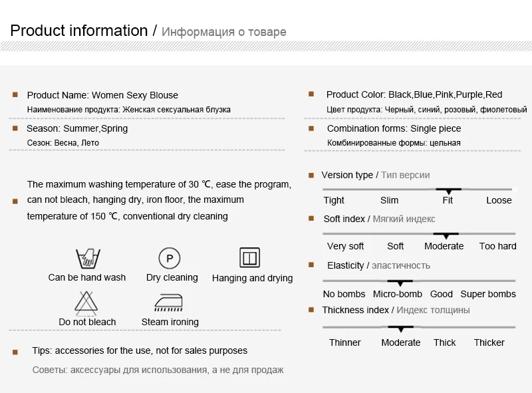This screenshot has width=532, height=393.
Task: Click the Season: Summer,Spring text
Action: [77, 128]
